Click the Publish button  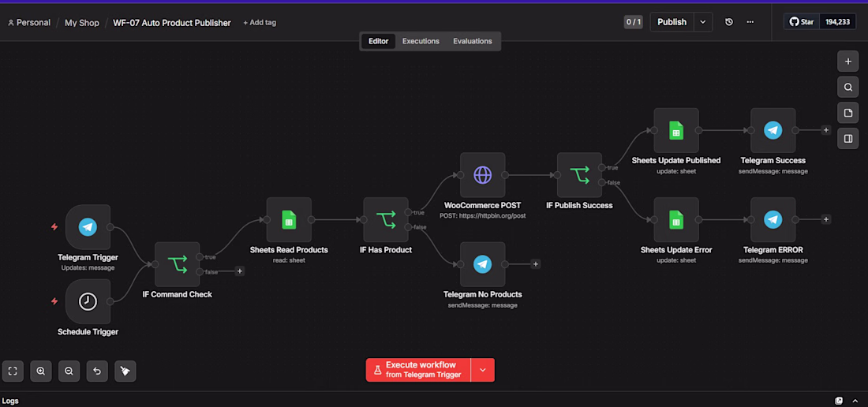point(672,22)
